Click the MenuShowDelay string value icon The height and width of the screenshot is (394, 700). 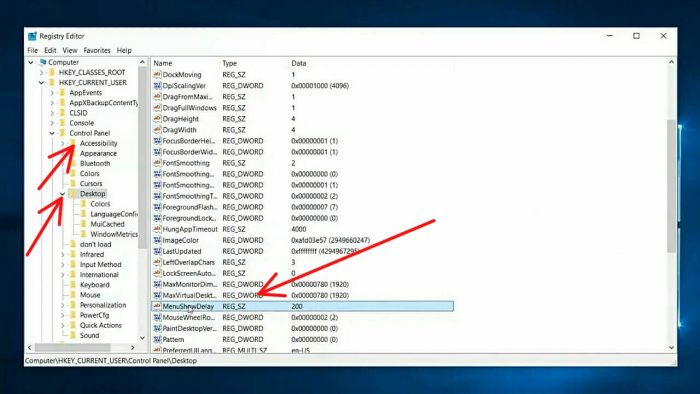click(157, 306)
